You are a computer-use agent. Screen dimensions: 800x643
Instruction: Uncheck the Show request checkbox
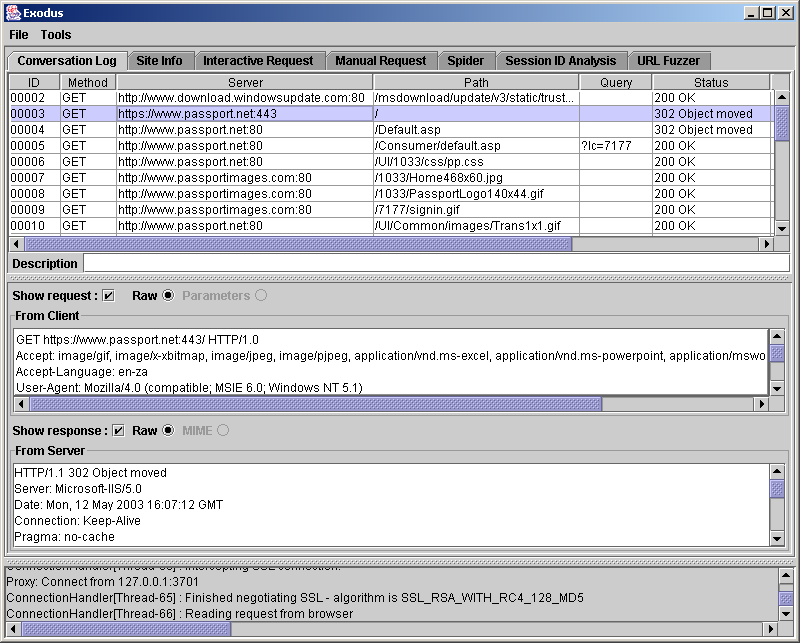pos(109,296)
